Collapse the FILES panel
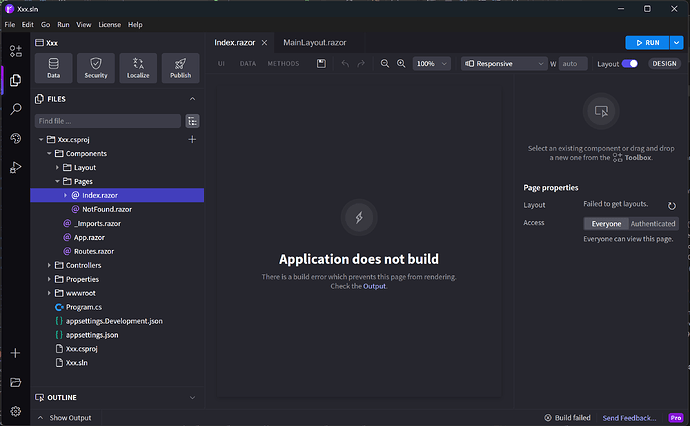This screenshot has height=426, width=690. (x=192, y=99)
